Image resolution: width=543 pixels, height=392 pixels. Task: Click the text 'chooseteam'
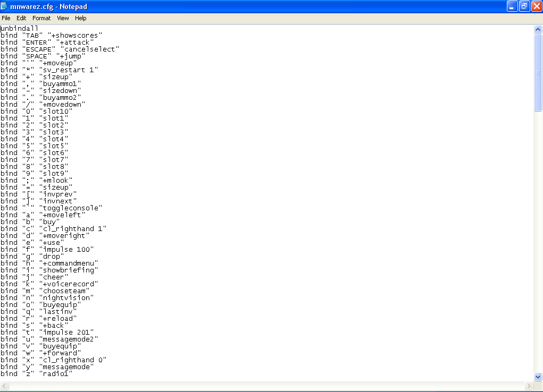(x=64, y=291)
